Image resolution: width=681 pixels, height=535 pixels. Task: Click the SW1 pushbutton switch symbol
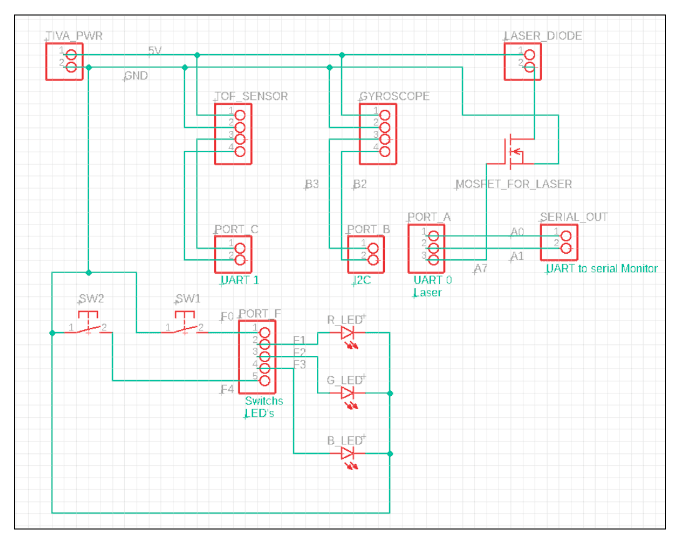[x=185, y=323]
